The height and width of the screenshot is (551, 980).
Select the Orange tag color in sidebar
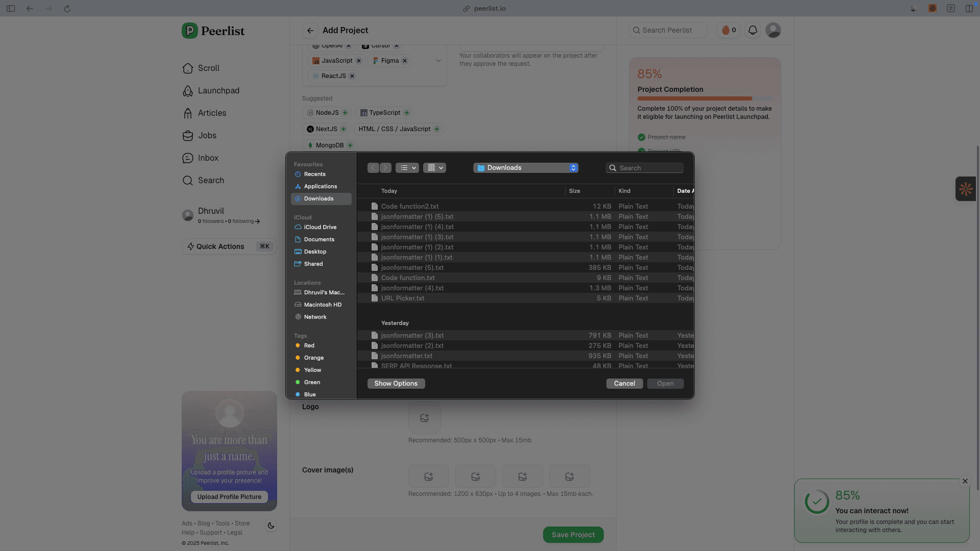pos(313,358)
